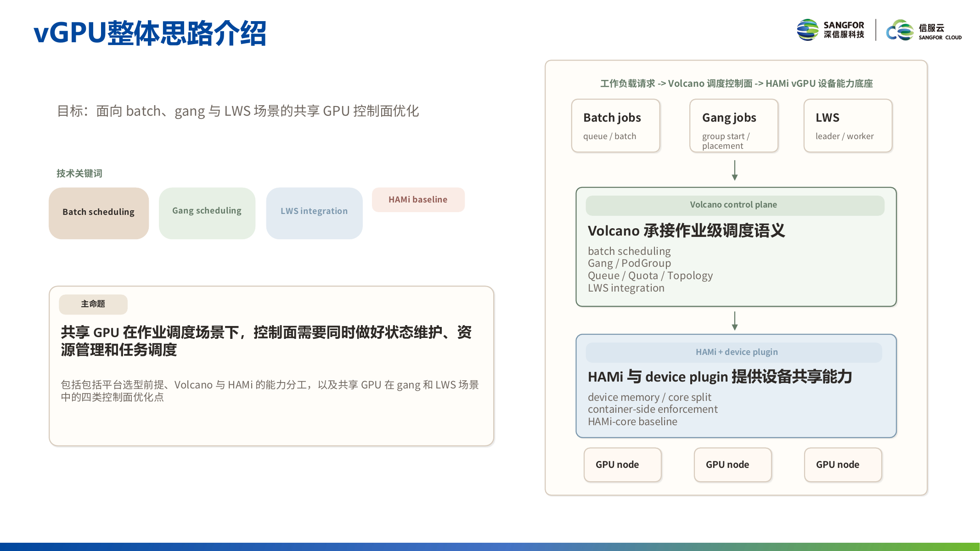Select the middle "GPU node" box
This screenshot has height=551, width=980.
pyautogui.click(x=733, y=465)
